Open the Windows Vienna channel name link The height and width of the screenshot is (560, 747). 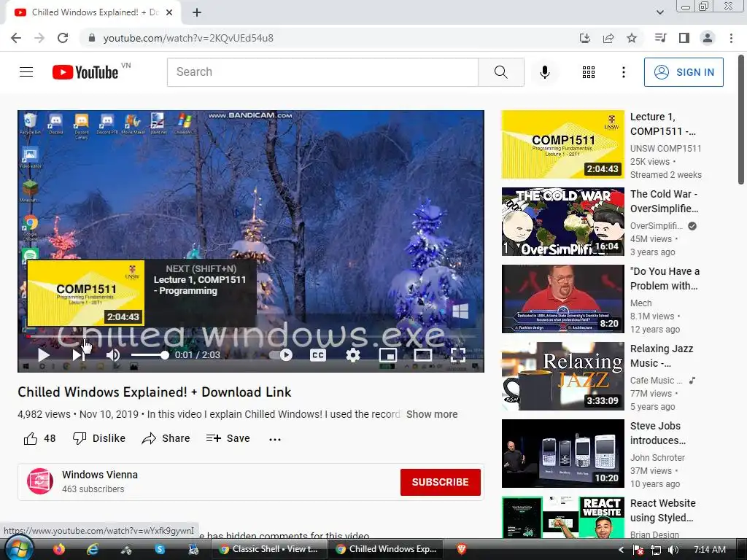[99, 475]
